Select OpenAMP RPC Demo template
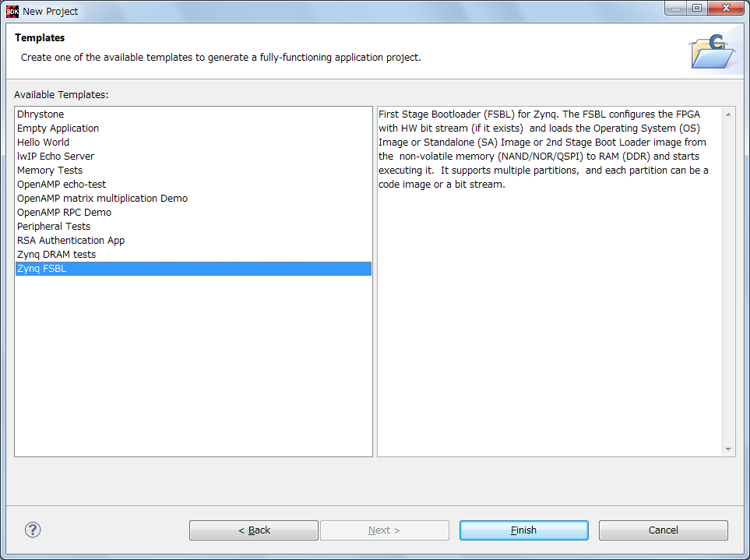 [64, 213]
